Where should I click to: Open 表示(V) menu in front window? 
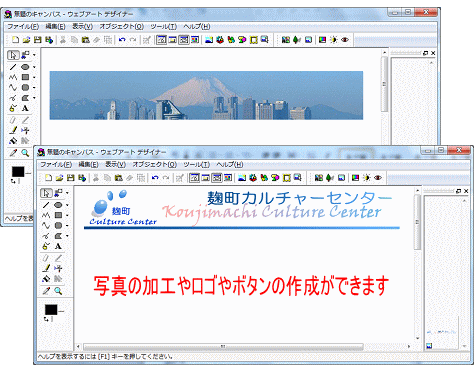[x=115, y=164]
